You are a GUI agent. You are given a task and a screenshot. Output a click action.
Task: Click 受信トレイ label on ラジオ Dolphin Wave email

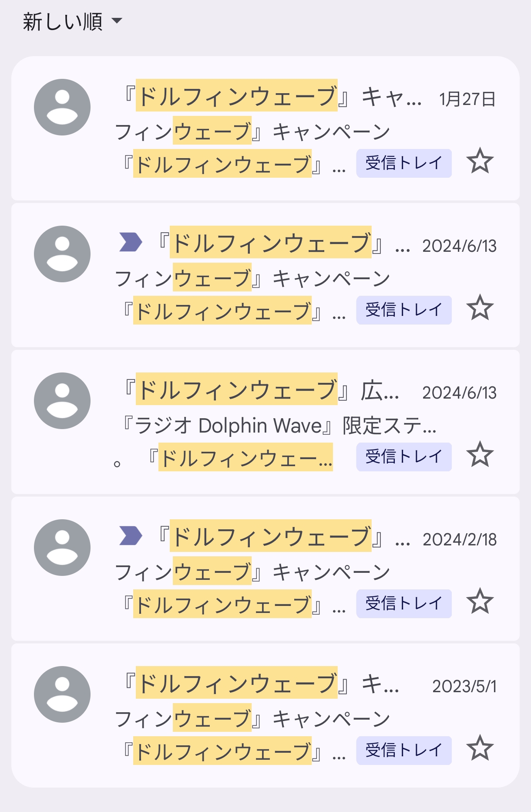click(403, 457)
